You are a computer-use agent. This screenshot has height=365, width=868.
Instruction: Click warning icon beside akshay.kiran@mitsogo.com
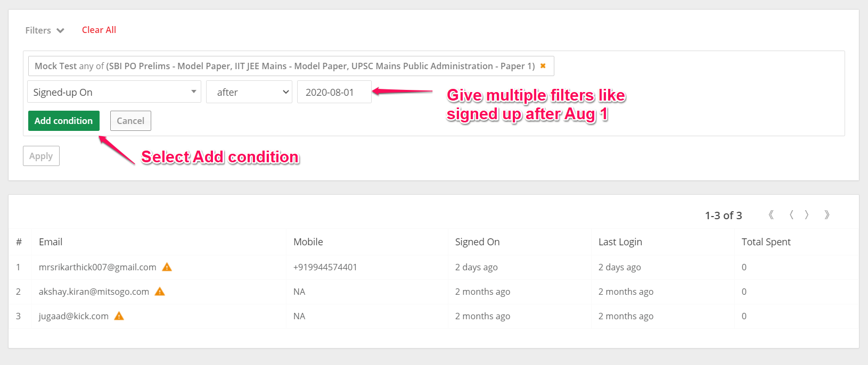(x=160, y=292)
